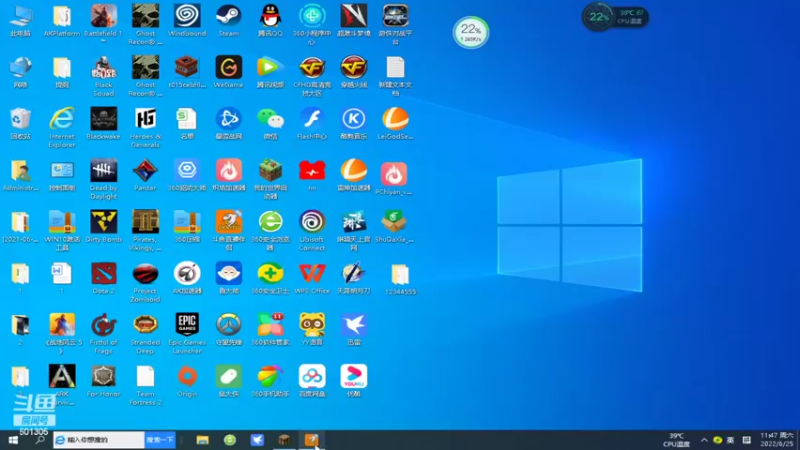Switch to the Minecraft block taskbar app
Screen dimensions: 800x450
[x=284, y=440]
